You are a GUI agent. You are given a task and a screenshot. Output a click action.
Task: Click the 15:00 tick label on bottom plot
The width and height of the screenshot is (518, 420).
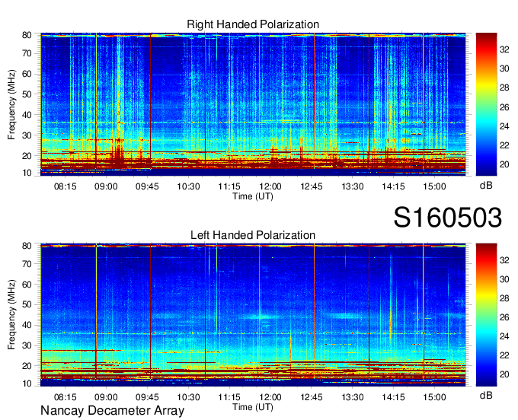coord(434,397)
